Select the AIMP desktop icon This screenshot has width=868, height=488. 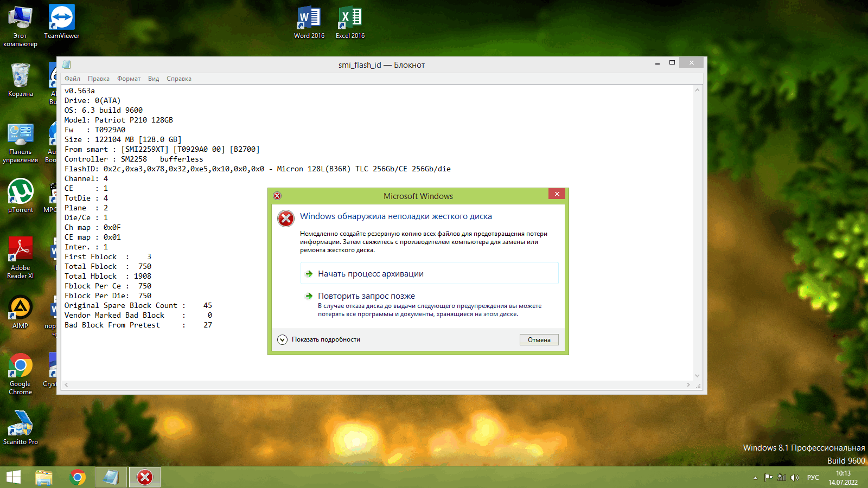[21, 312]
